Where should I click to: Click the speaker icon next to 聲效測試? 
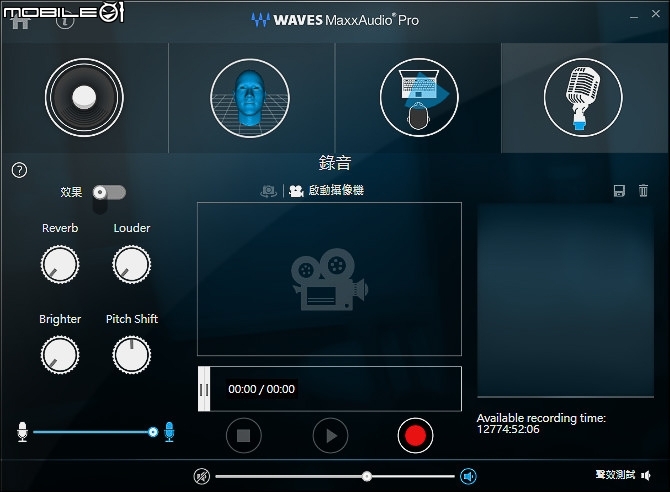646,475
